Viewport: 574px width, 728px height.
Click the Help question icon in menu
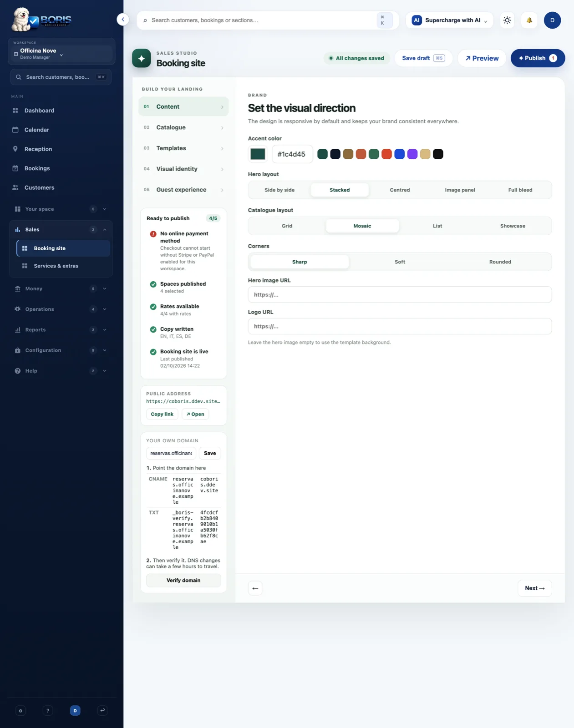(18, 371)
